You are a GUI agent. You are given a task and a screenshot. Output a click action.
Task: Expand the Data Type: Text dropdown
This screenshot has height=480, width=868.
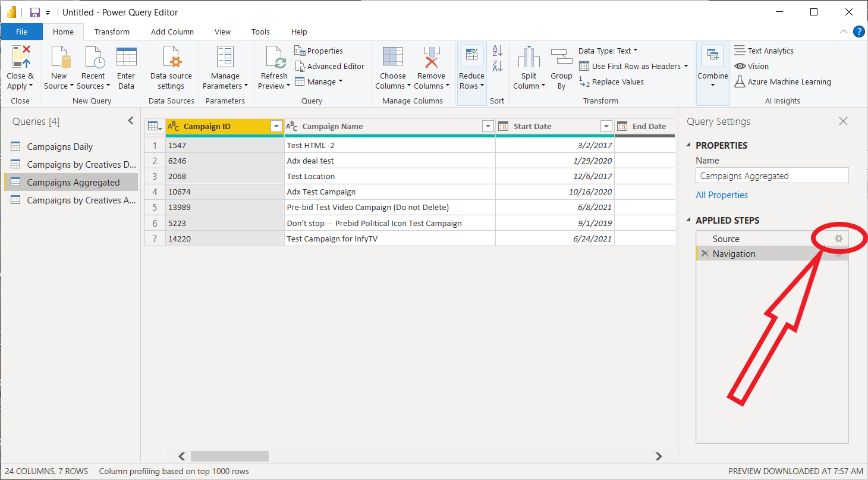[608, 51]
